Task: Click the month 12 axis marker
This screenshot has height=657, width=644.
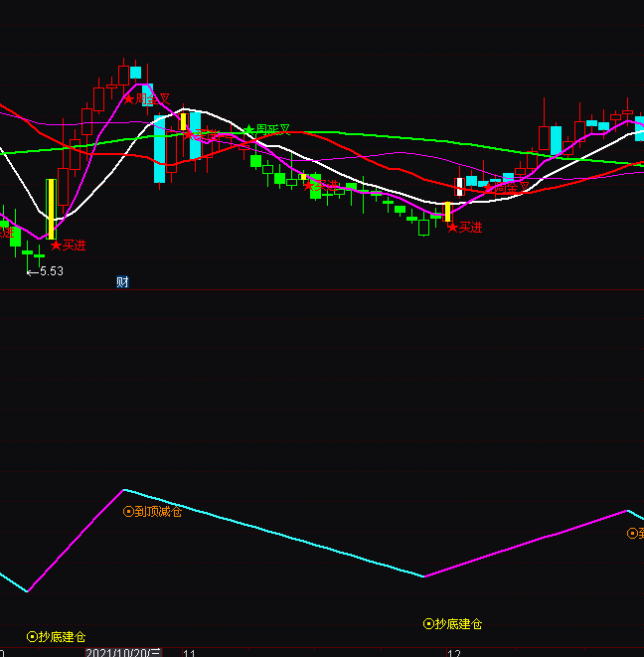Action: (x=454, y=654)
